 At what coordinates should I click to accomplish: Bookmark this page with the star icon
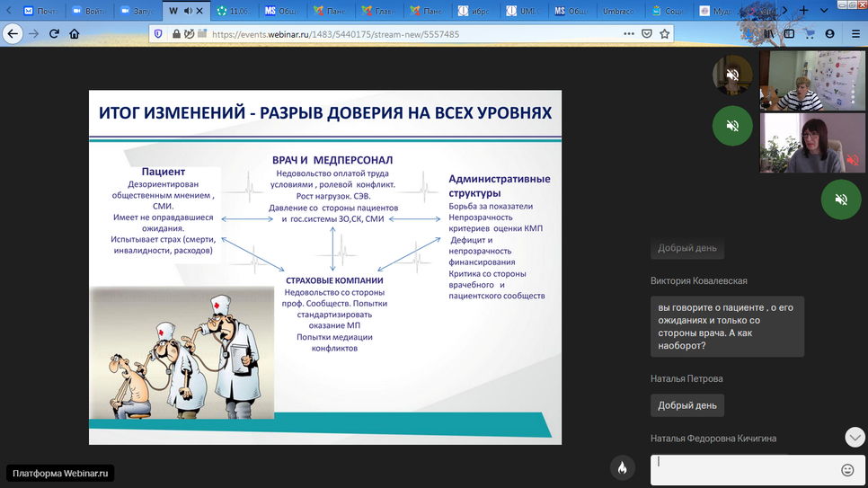click(665, 33)
